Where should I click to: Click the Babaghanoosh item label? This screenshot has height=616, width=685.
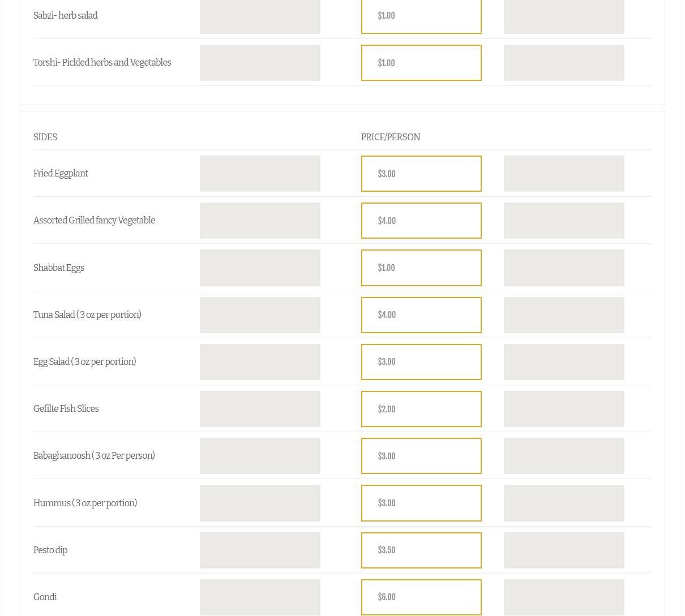point(94,456)
